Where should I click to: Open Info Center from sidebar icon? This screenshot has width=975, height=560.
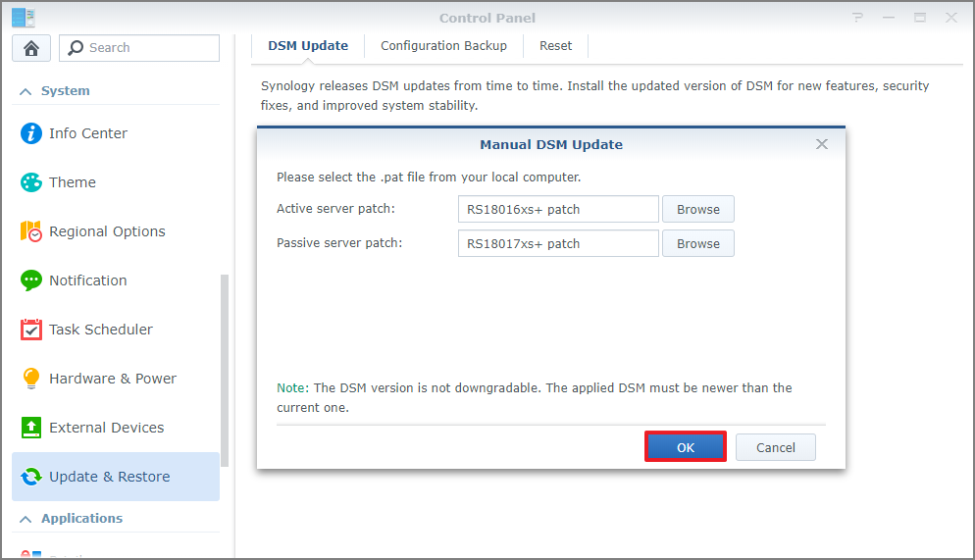click(31, 133)
